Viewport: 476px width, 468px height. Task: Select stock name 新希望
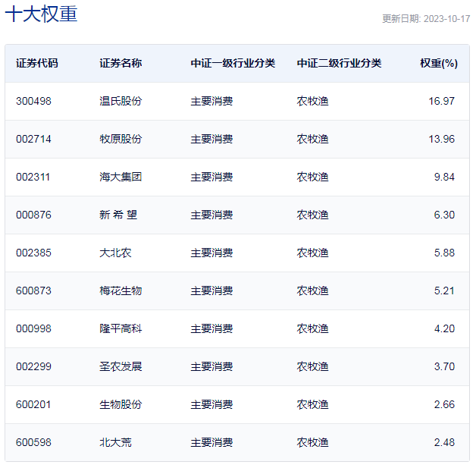118,215
